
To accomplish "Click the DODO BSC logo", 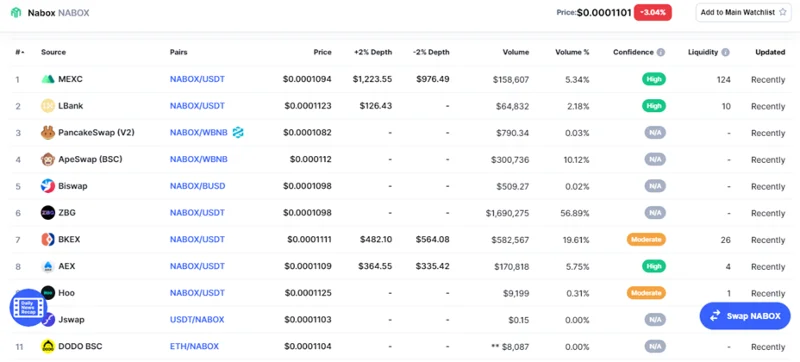I will (x=48, y=346).
